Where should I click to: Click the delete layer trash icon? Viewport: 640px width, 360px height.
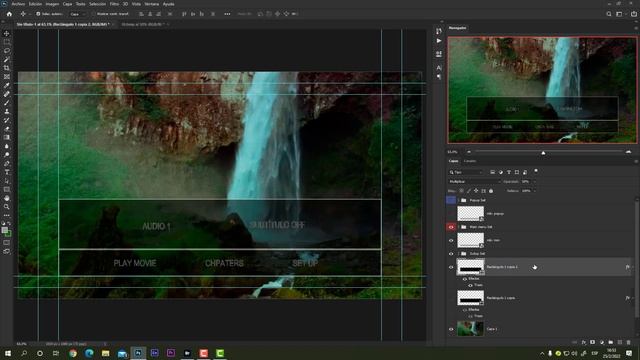pos(629,342)
